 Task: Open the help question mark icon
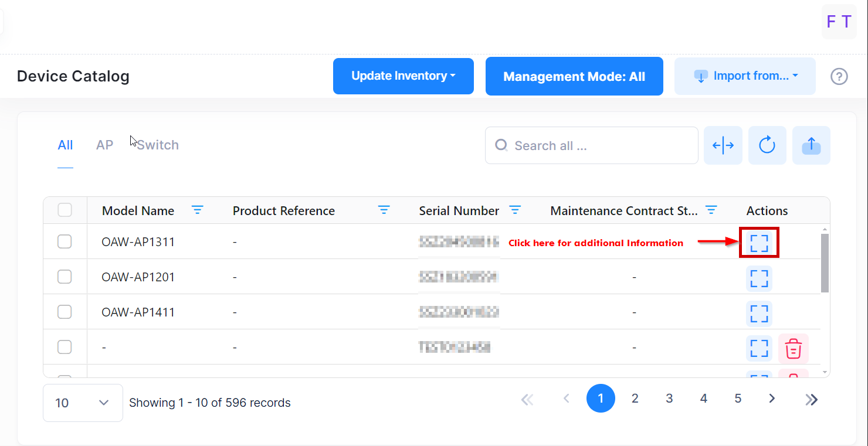click(x=839, y=76)
